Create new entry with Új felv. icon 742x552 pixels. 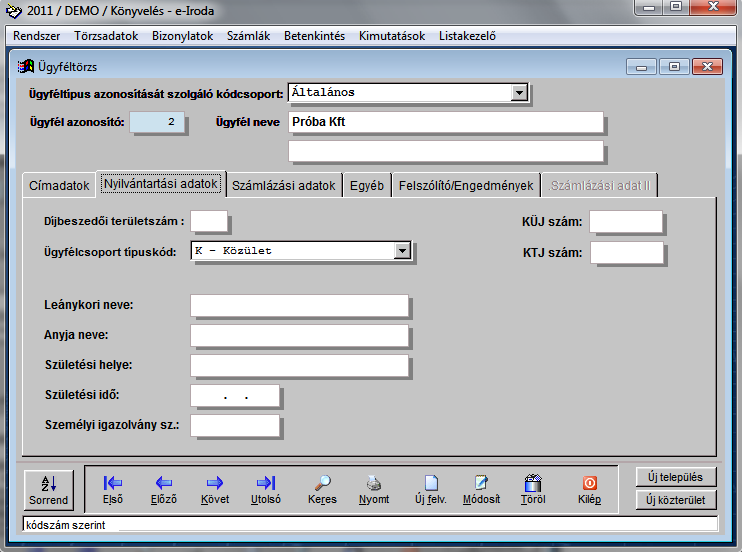click(x=431, y=483)
